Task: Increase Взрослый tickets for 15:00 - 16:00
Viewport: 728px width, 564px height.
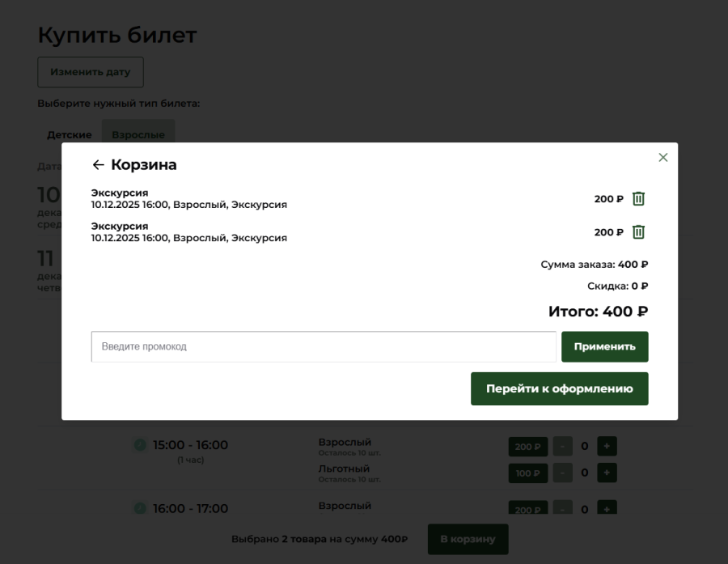Action: [x=607, y=447]
